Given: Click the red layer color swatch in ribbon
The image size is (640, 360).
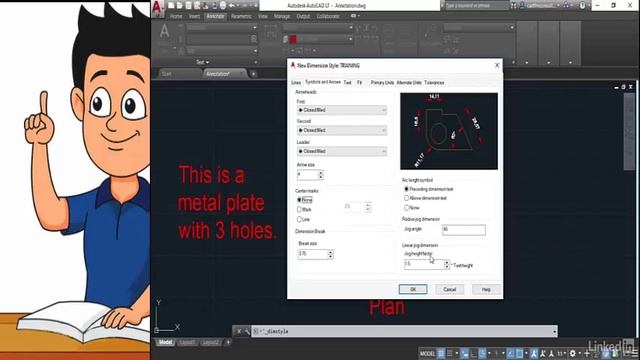Looking at the screenshot, I should (x=293, y=39).
